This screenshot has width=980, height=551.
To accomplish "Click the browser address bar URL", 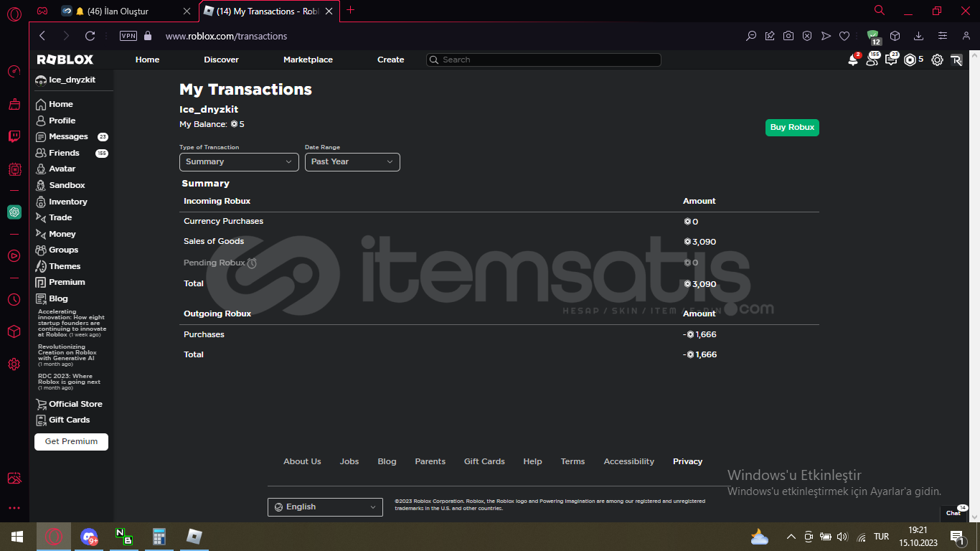I will 226,36.
